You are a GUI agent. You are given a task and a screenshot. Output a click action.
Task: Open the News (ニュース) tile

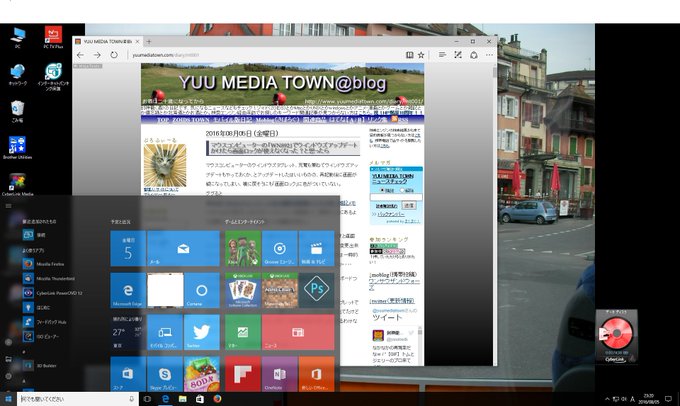pyautogui.click(x=298, y=332)
